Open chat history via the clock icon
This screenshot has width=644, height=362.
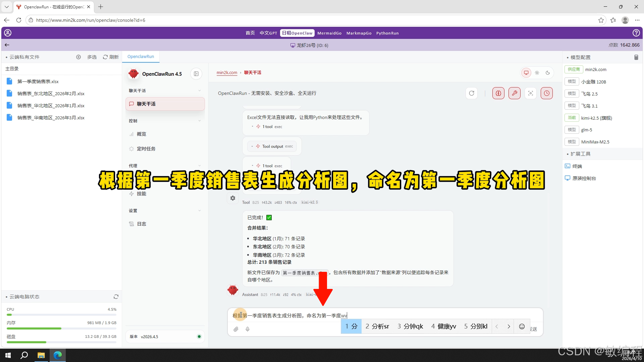[546, 93]
